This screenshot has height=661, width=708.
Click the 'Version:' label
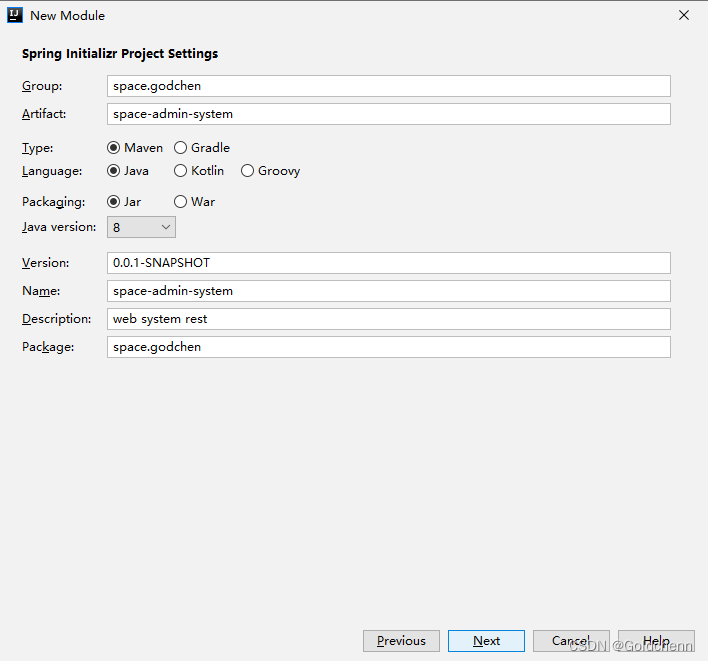[x=46, y=263]
